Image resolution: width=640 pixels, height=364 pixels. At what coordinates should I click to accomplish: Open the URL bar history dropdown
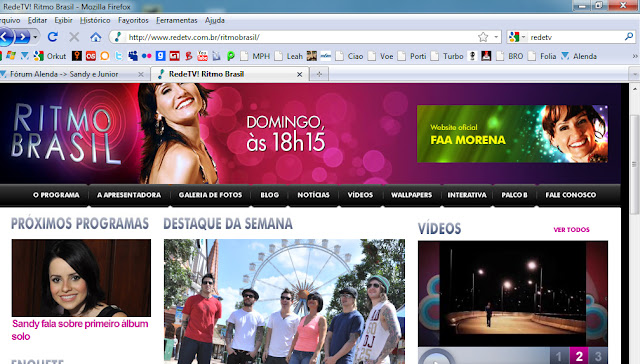coord(496,37)
